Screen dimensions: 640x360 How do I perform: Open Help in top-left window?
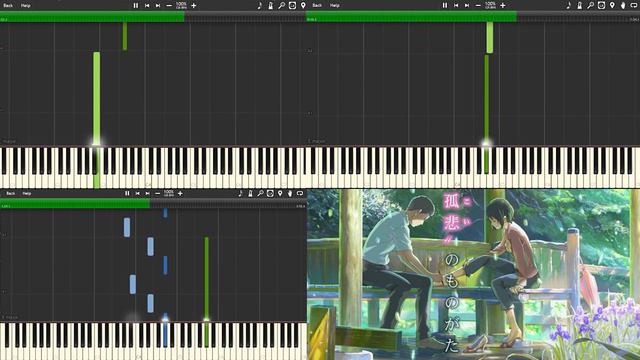(25, 6)
